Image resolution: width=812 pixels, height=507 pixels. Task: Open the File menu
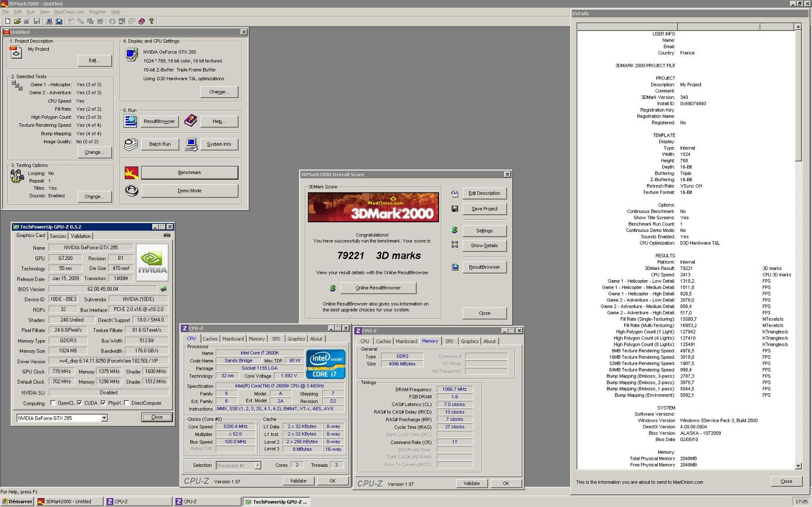click(x=6, y=12)
